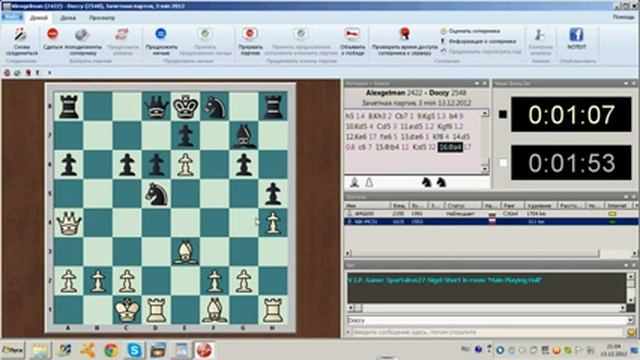Image resolution: width=640 pixels, height=360 pixels.
Task: Click the emoticon icon beside chat input
Action: (x=632, y=333)
